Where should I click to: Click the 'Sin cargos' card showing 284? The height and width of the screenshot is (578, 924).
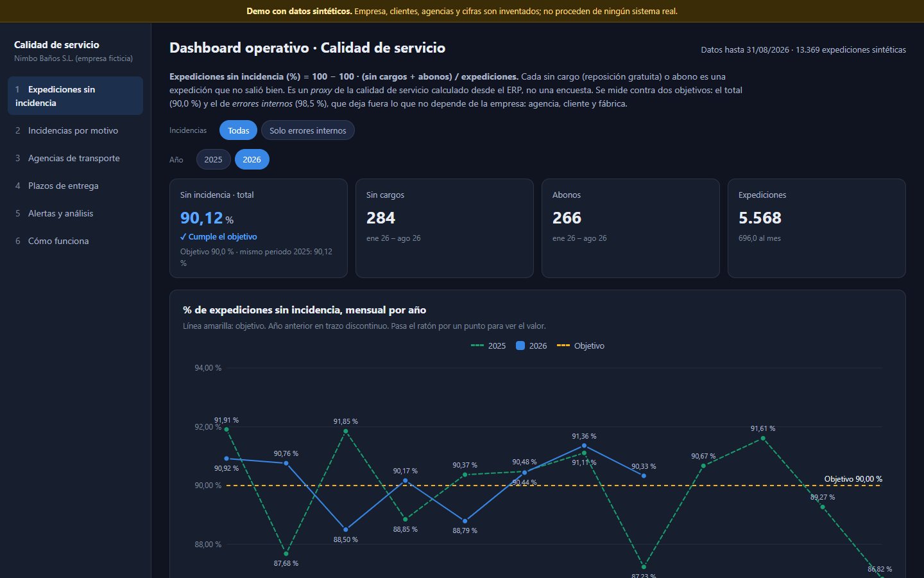point(445,228)
